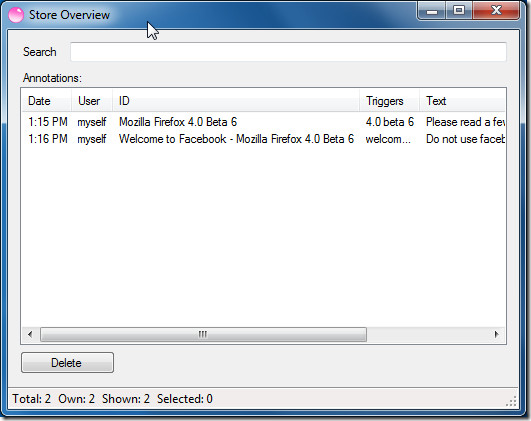The height and width of the screenshot is (421, 531).
Task: Select the 1:15 PM annotation row
Action: pyautogui.click(x=263, y=122)
